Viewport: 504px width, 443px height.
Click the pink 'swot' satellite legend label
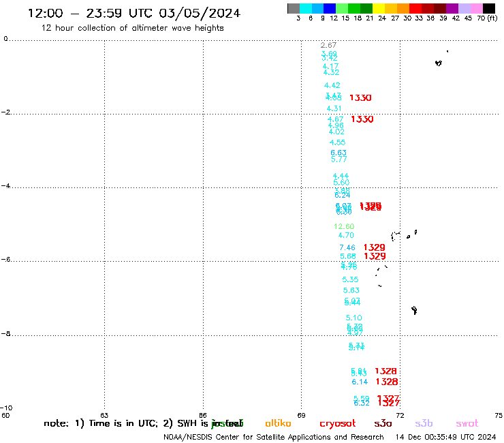pyautogui.click(x=467, y=423)
